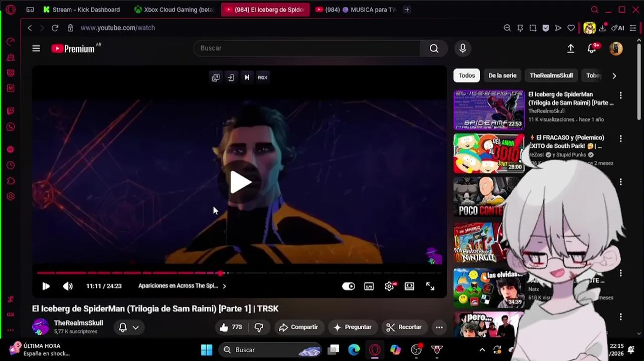Go back to previous page
Screen dimensions: 644x361
coord(30,28)
